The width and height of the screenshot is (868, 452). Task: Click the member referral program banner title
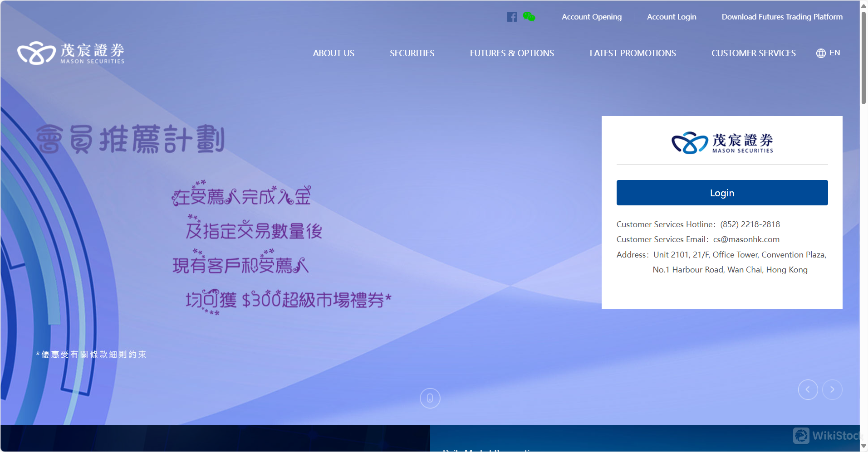tap(130, 139)
